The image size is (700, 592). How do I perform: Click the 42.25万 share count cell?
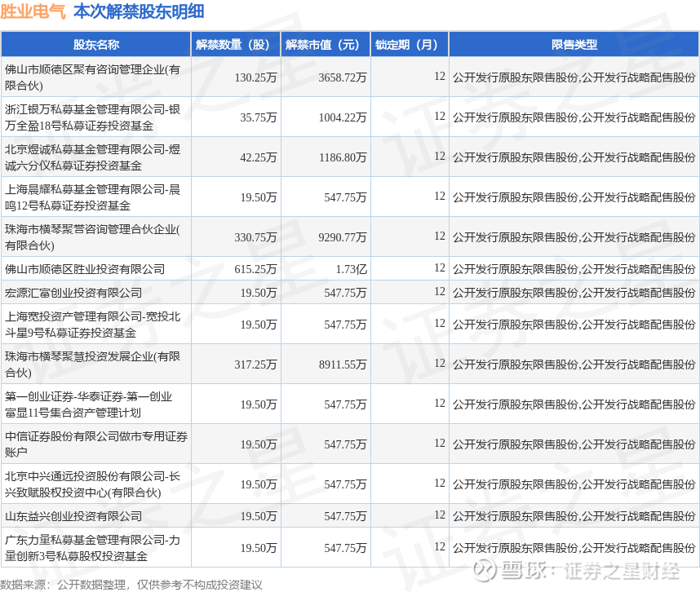[259, 157]
